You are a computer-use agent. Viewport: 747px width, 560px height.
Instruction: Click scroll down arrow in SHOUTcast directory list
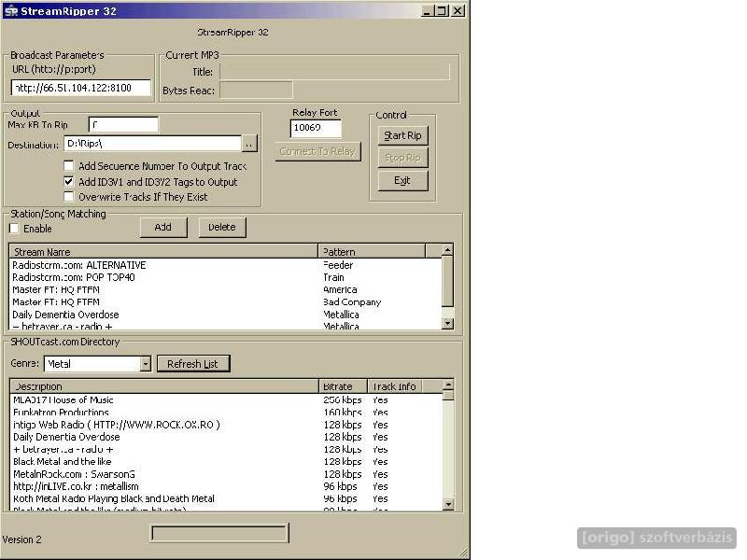pyautogui.click(x=448, y=504)
